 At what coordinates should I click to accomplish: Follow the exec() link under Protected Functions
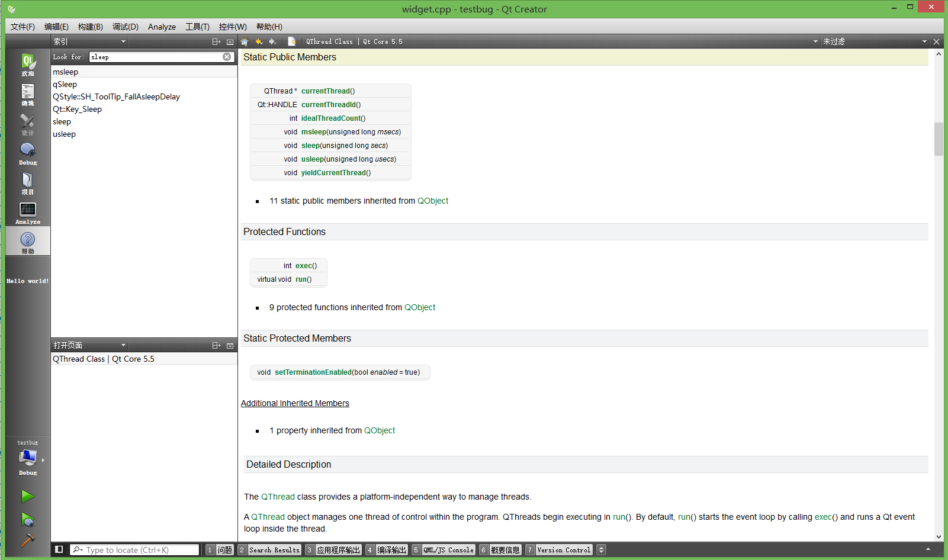tap(304, 266)
